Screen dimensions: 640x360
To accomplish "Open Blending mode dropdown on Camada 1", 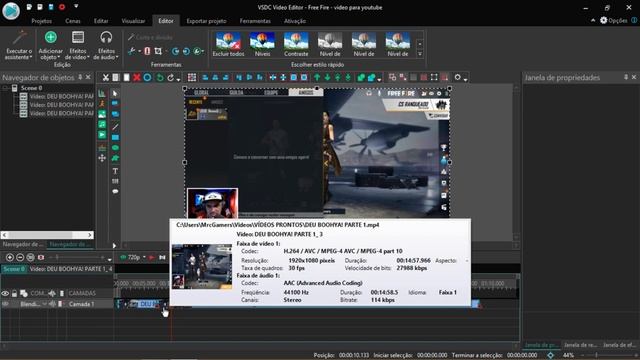I will 44,304.
